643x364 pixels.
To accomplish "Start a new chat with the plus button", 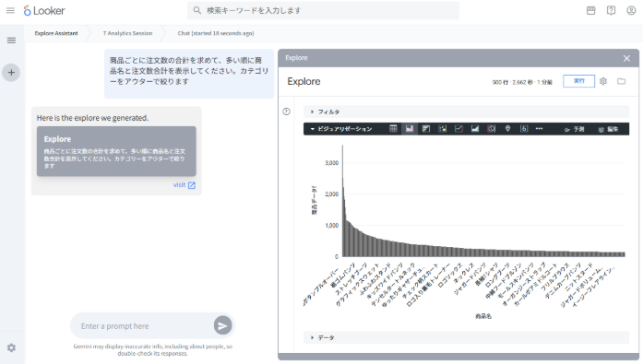I will coord(11,73).
